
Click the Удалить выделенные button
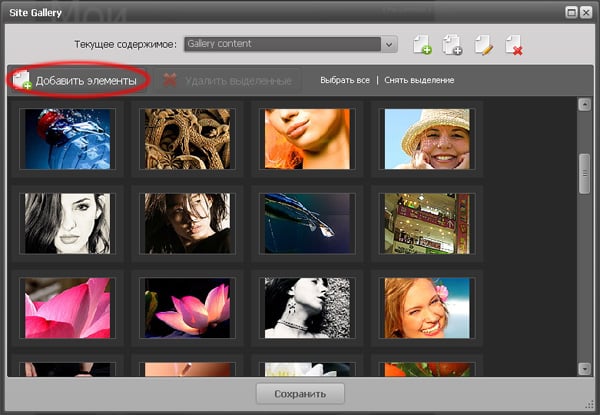[x=228, y=80]
